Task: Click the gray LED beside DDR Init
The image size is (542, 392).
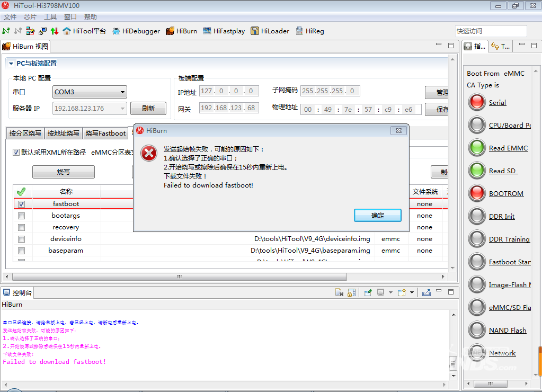Action: [x=477, y=217]
